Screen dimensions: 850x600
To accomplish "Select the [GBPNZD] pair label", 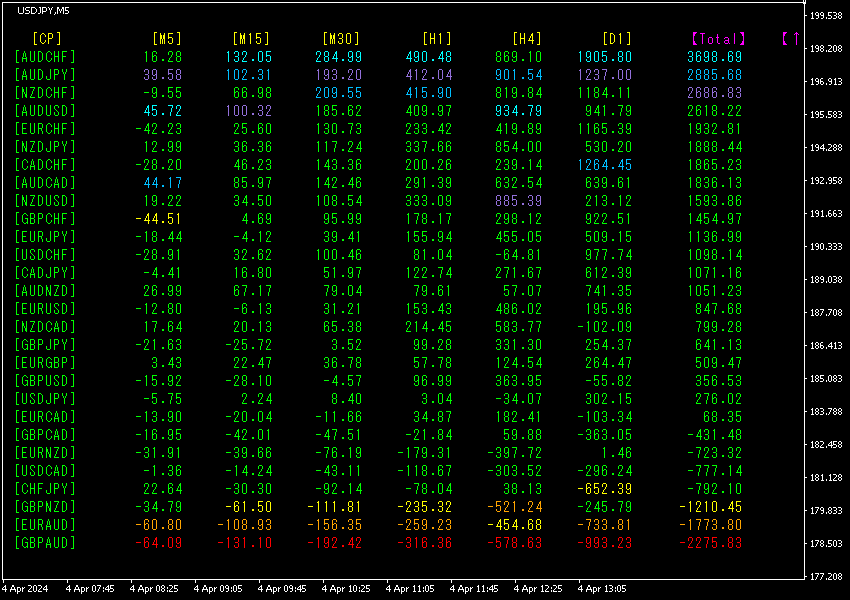I will tap(45, 507).
